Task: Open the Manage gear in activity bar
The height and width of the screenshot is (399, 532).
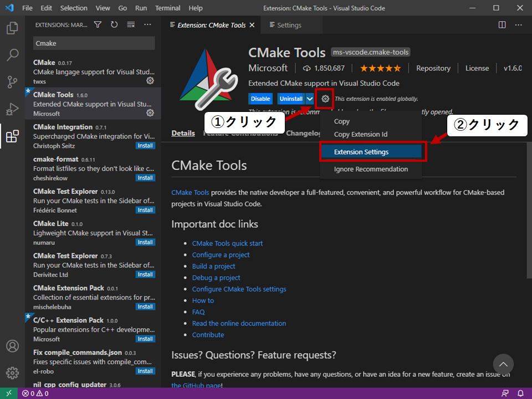Action: click(12, 373)
